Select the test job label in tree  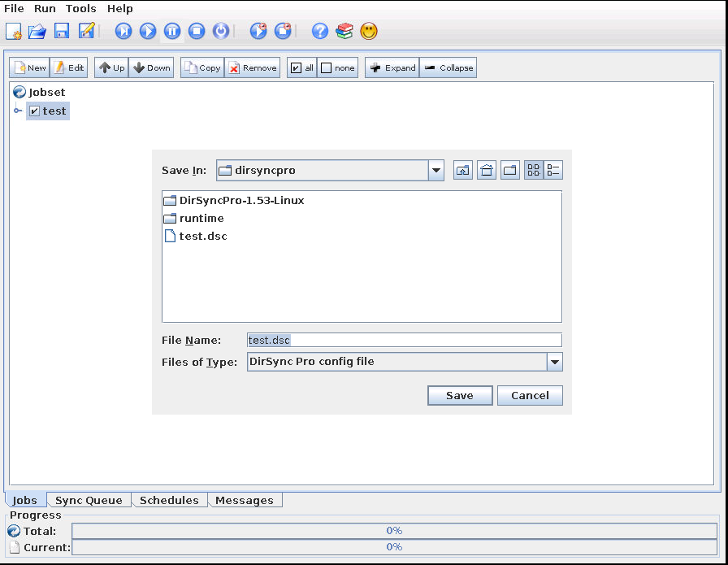point(54,111)
